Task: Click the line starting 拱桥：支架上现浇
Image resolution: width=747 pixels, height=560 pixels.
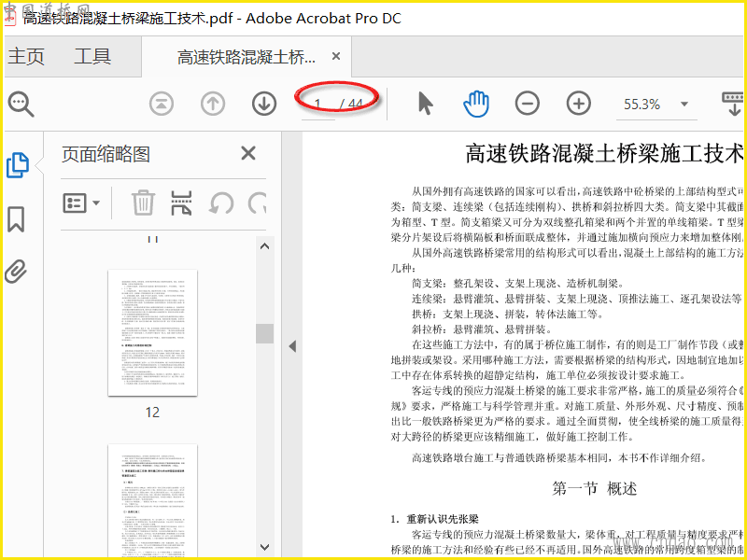Action: coord(508,315)
